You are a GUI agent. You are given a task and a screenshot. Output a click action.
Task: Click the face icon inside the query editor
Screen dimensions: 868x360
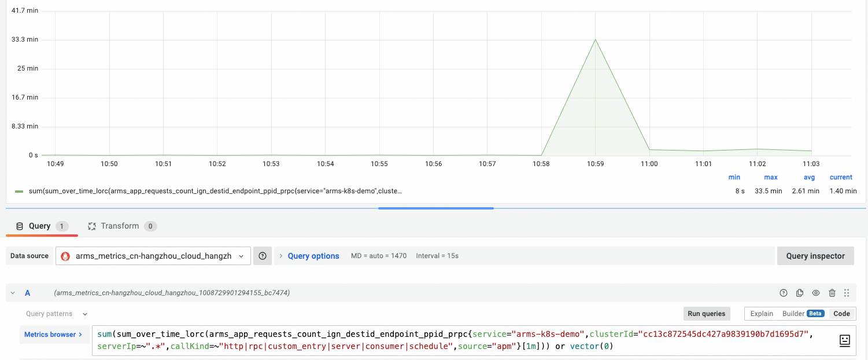click(x=845, y=341)
